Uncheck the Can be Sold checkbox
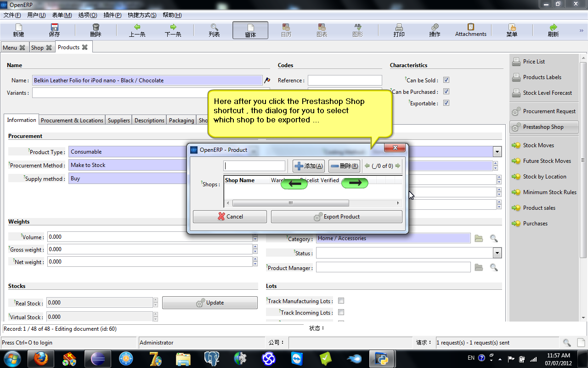Screen dimensions: 588x368 point(446,80)
